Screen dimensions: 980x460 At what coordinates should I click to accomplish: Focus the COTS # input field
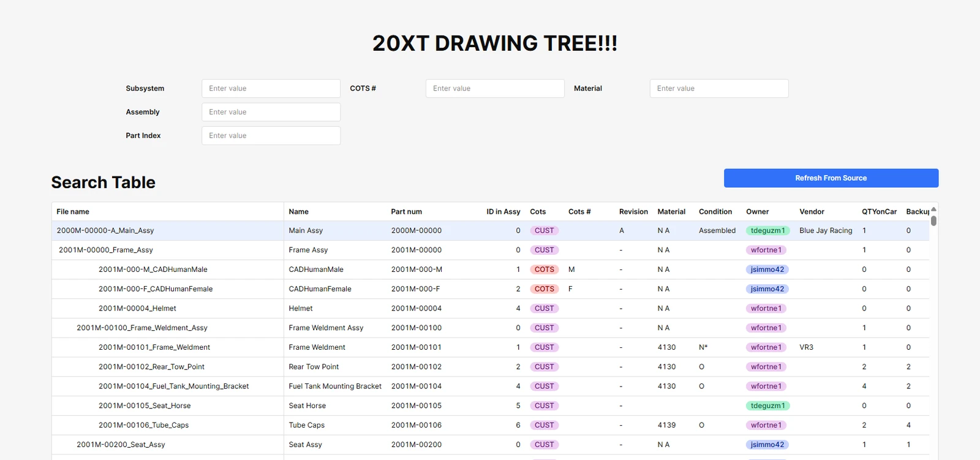pos(495,88)
